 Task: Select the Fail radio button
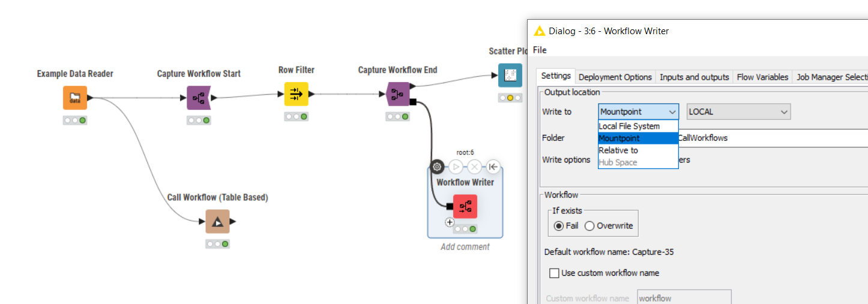pos(559,226)
